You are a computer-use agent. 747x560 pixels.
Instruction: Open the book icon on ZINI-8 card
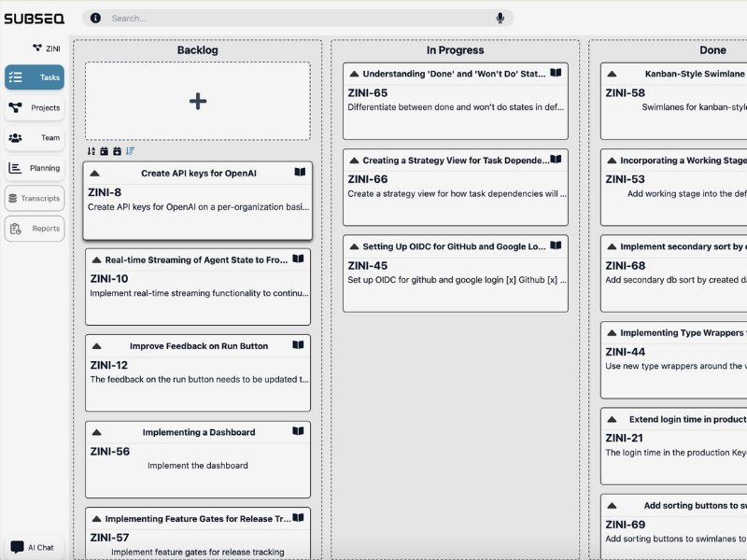click(x=300, y=173)
